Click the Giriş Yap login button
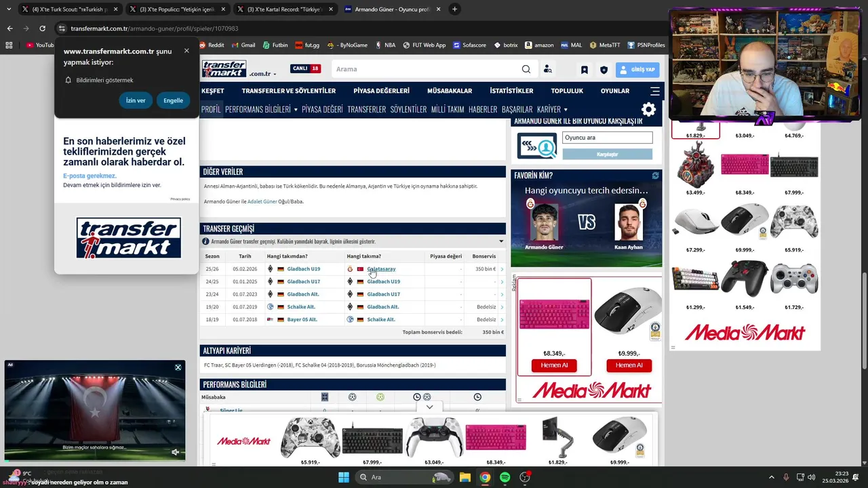The height and width of the screenshot is (488, 868). pyautogui.click(x=637, y=70)
